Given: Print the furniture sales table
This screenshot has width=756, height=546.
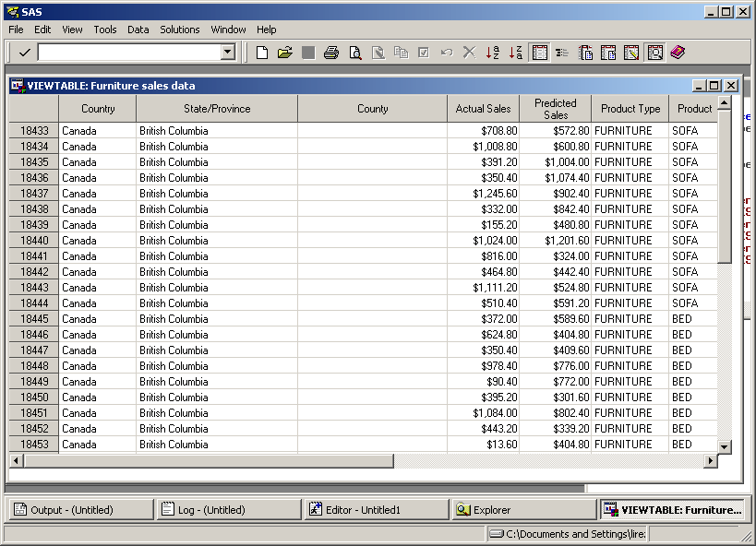Looking at the screenshot, I should pyautogui.click(x=330, y=53).
